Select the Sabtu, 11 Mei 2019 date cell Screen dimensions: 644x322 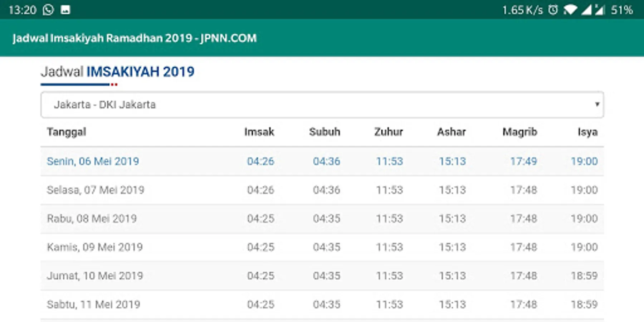point(93,304)
